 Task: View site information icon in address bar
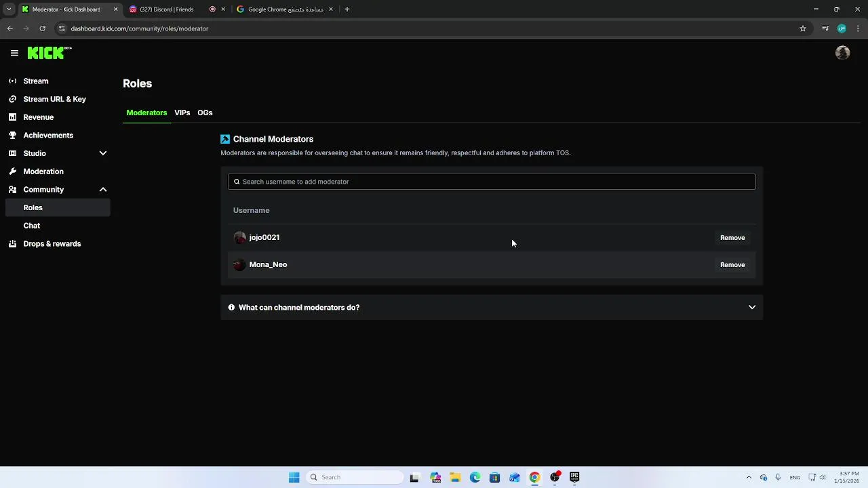pos(62,28)
